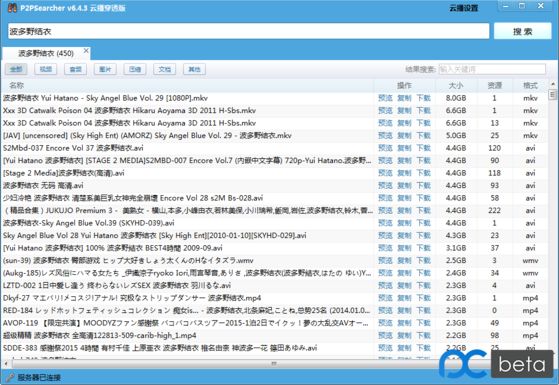This screenshot has height=385, width=559.
Task: Filter results by 其他
Action: pyautogui.click(x=194, y=69)
